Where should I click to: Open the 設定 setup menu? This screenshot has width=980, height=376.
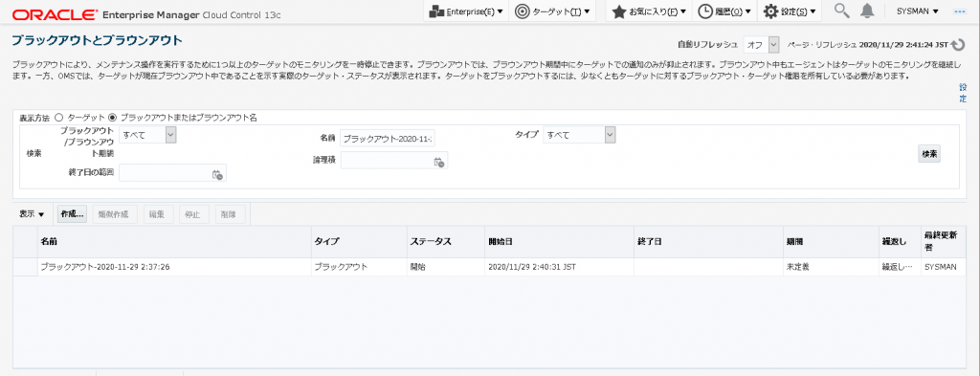coord(790,11)
